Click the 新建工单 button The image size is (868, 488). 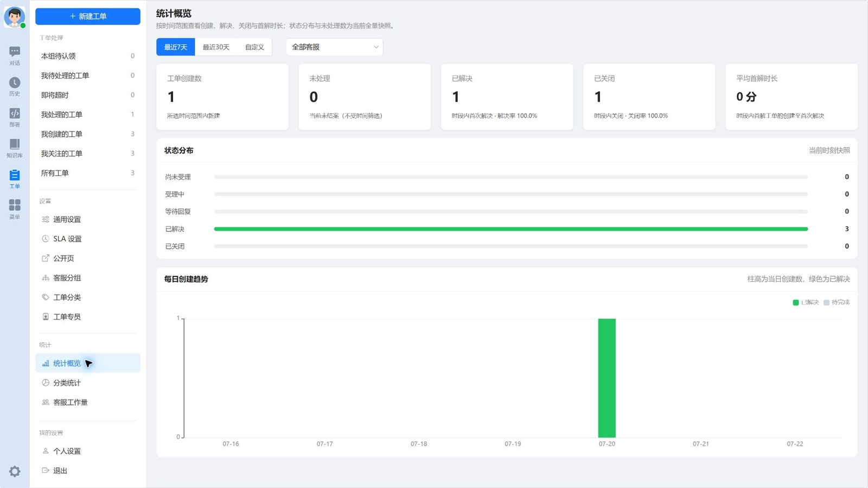pos(88,16)
